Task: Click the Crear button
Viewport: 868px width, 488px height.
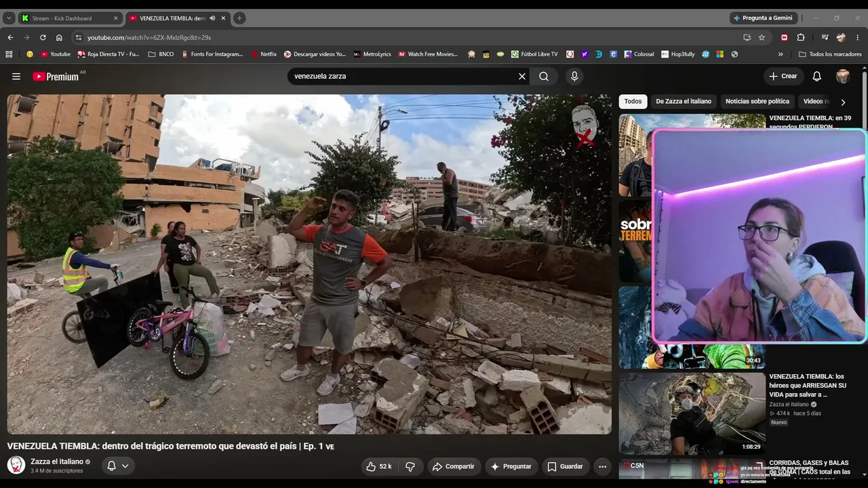Action: click(x=783, y=77)
